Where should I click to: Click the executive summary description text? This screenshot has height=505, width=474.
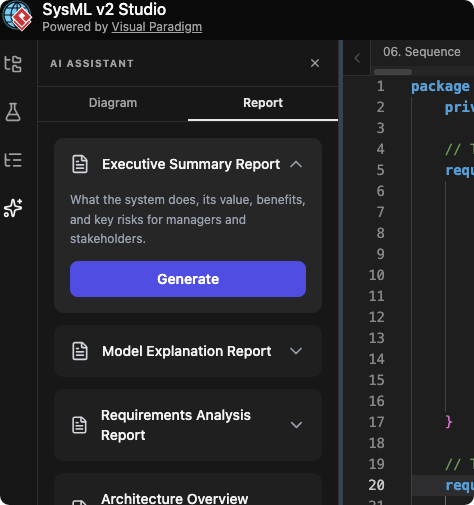188,219
